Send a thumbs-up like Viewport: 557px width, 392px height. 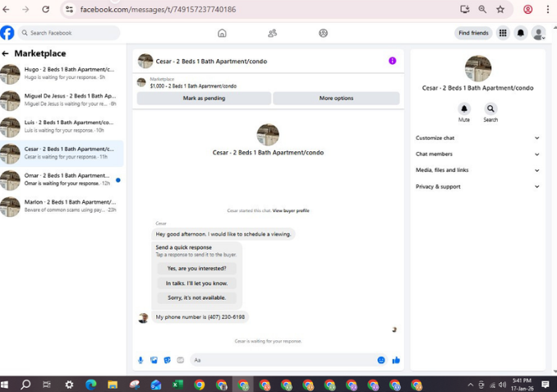(x=396, y=361)
